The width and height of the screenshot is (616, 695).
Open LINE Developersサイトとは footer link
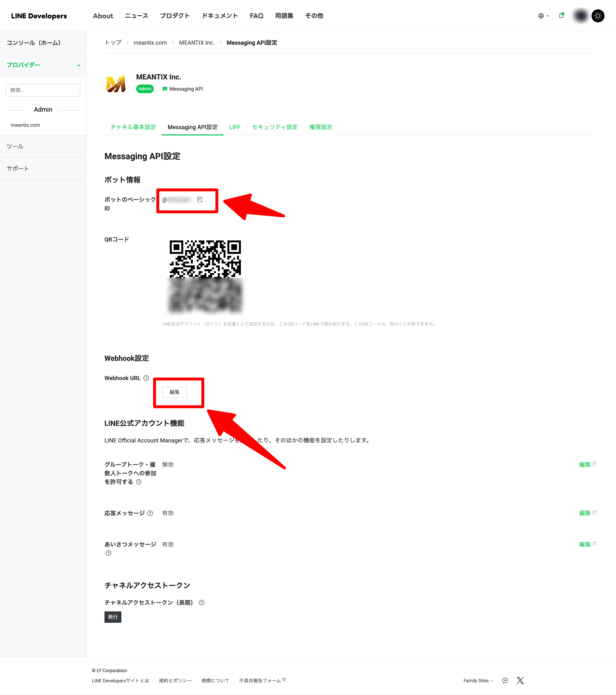(120, 680)
